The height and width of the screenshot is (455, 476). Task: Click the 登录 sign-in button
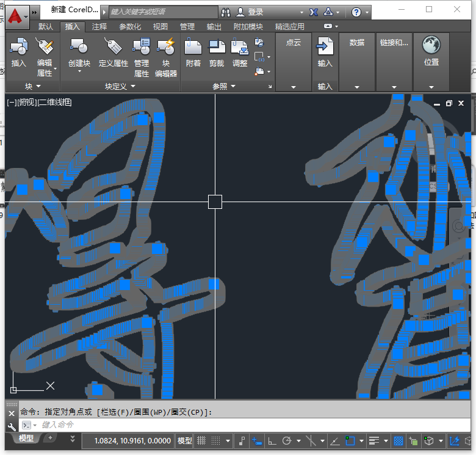250,12
